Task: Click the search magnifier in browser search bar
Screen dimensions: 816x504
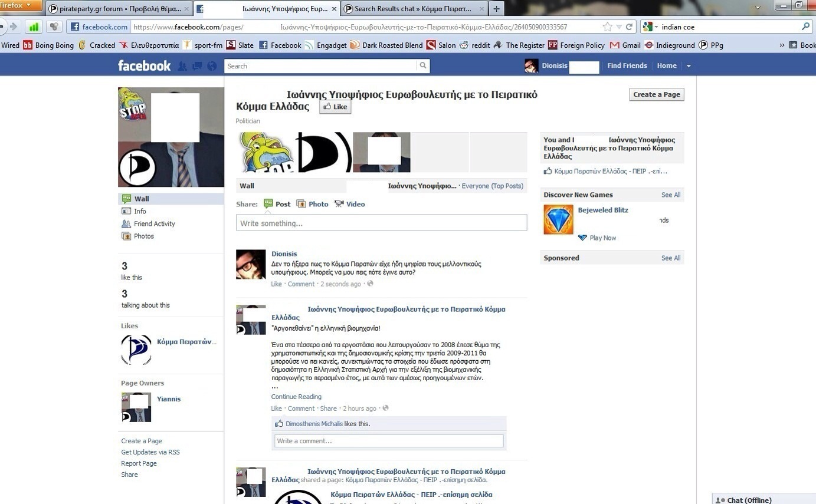Action: (806, 27)
